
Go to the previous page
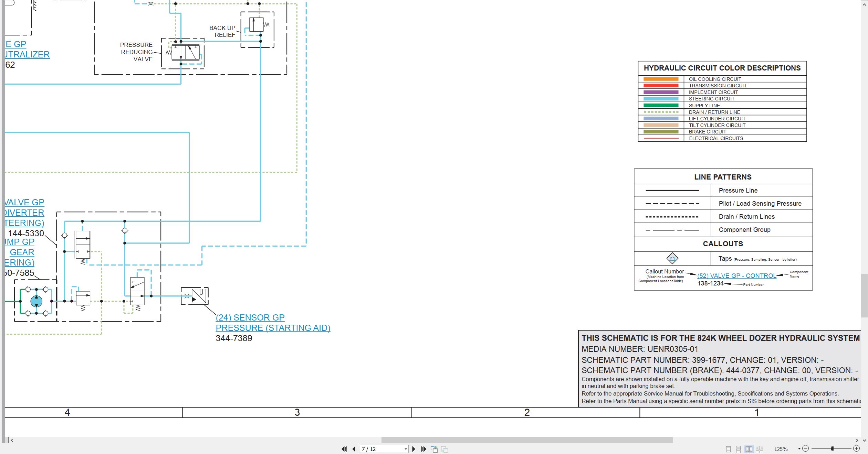(354, 449)
